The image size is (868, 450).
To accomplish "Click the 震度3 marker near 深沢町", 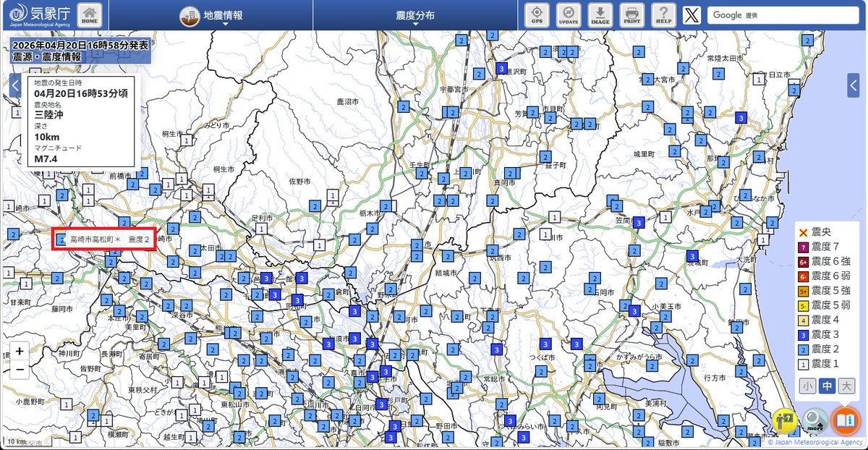I will point(502,68).
